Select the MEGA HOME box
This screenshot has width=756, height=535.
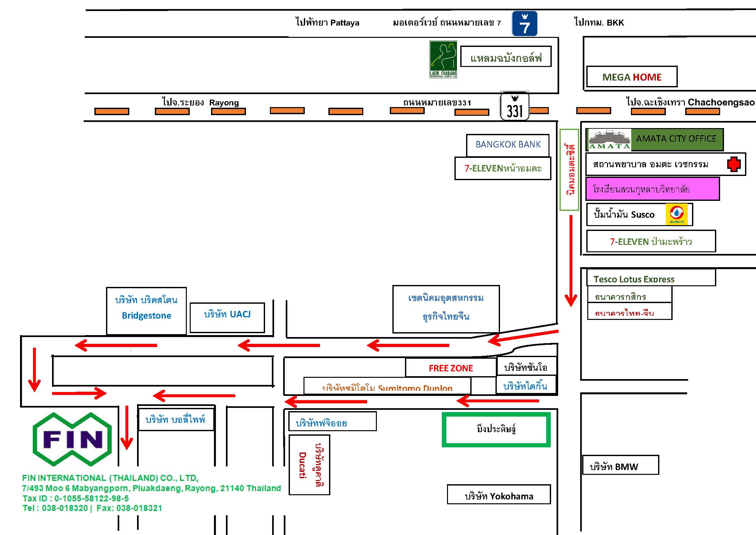coord(632,77)
